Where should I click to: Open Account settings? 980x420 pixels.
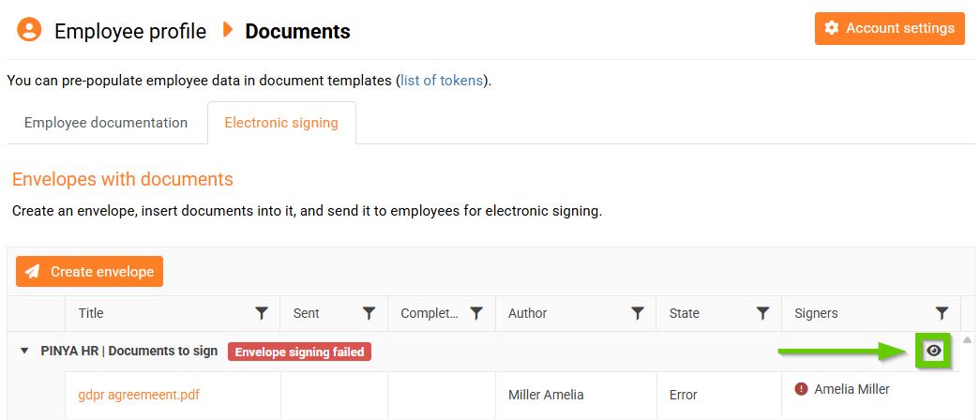pyautogui.click(x=889, y=28)
